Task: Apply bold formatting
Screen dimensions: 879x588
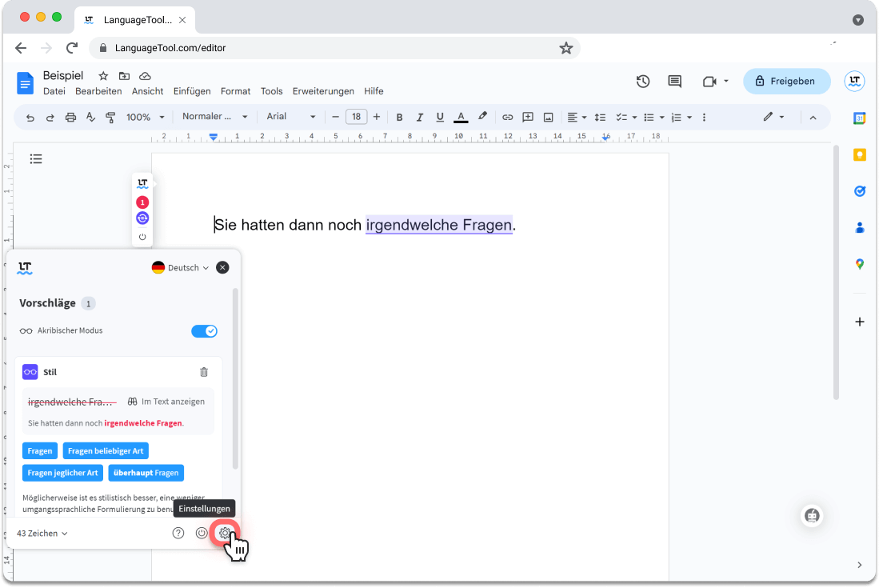Action: click(399, 117)
